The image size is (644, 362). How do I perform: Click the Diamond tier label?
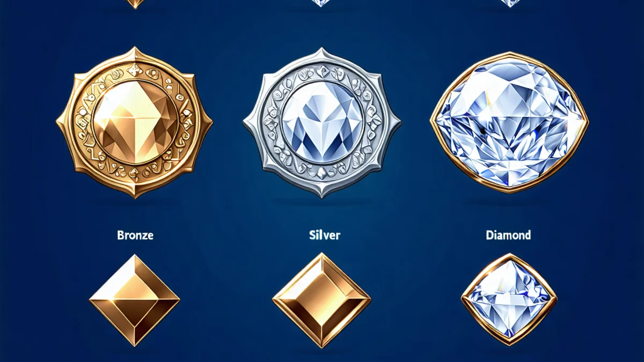(508, 235)
